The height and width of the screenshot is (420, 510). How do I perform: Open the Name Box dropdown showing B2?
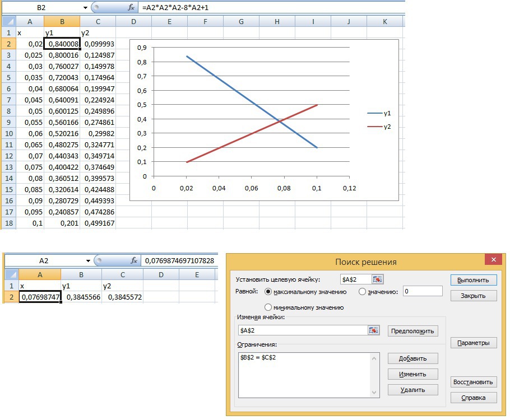[x=85, y=8]
